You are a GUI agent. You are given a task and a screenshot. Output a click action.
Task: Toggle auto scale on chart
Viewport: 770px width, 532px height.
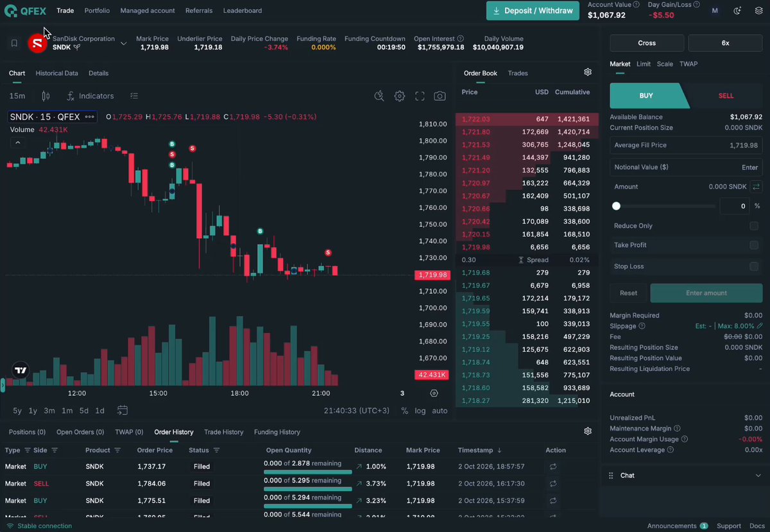(440, 411)
